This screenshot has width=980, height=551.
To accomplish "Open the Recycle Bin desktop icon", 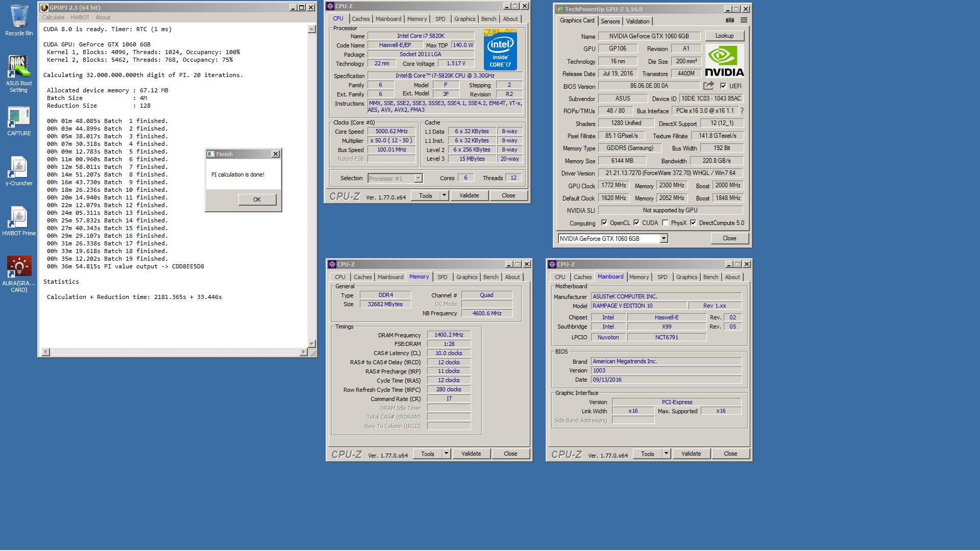I will [19, 20].
